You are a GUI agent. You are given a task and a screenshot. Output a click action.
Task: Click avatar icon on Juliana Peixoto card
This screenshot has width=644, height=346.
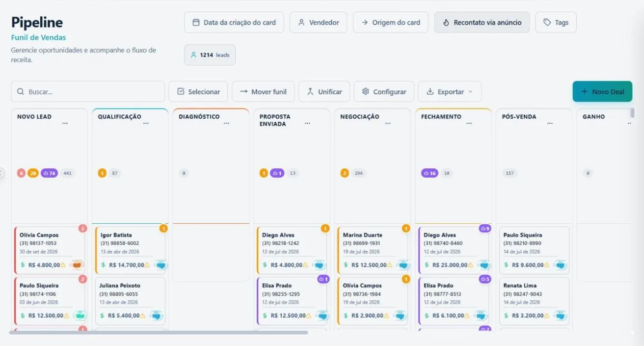point(157,316)
